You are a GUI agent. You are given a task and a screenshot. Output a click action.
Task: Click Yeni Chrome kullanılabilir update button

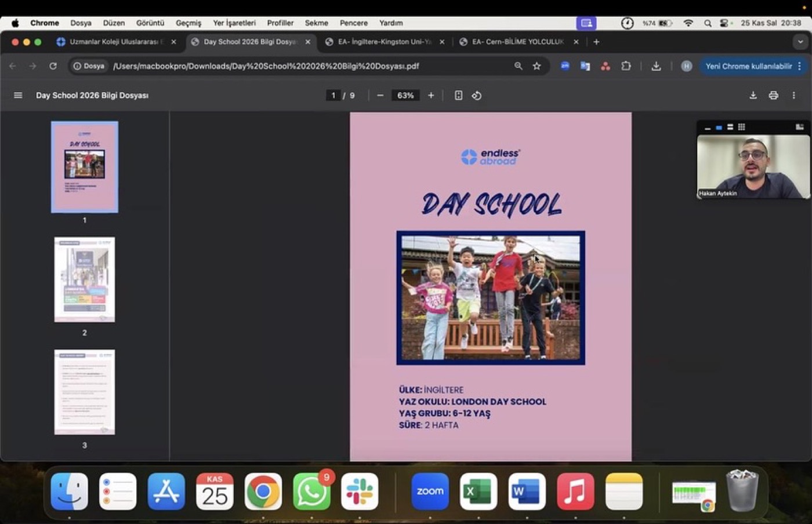[748, 66]
